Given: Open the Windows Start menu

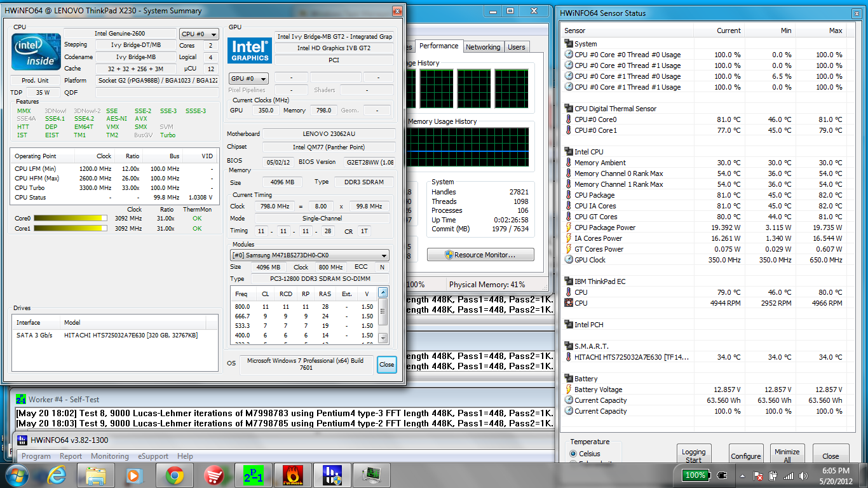Looking at the screenshot, I should point(17,475).
